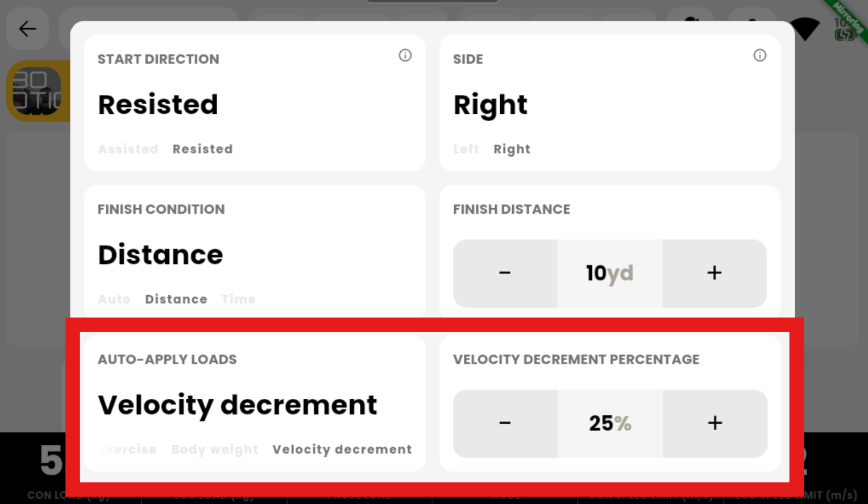868x504 pixels.
Task: Choose Left side option
Action: [466, 149]
